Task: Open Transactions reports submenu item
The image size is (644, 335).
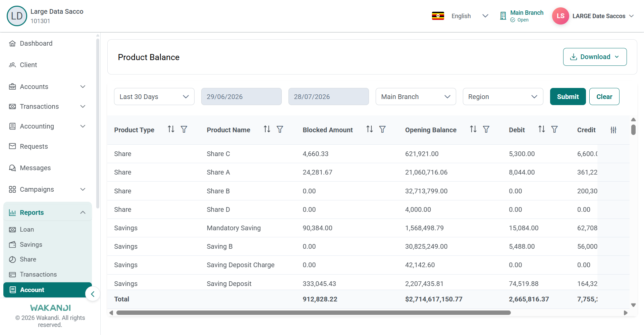Action: 48,275
